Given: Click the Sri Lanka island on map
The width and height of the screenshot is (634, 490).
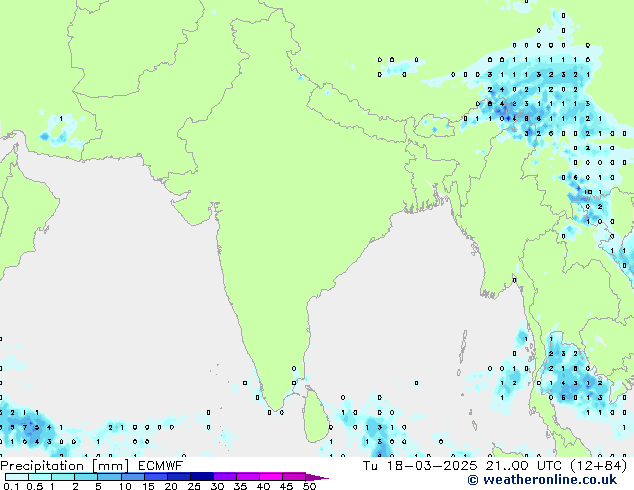Looking at the screenshot, I should point(315,416).
